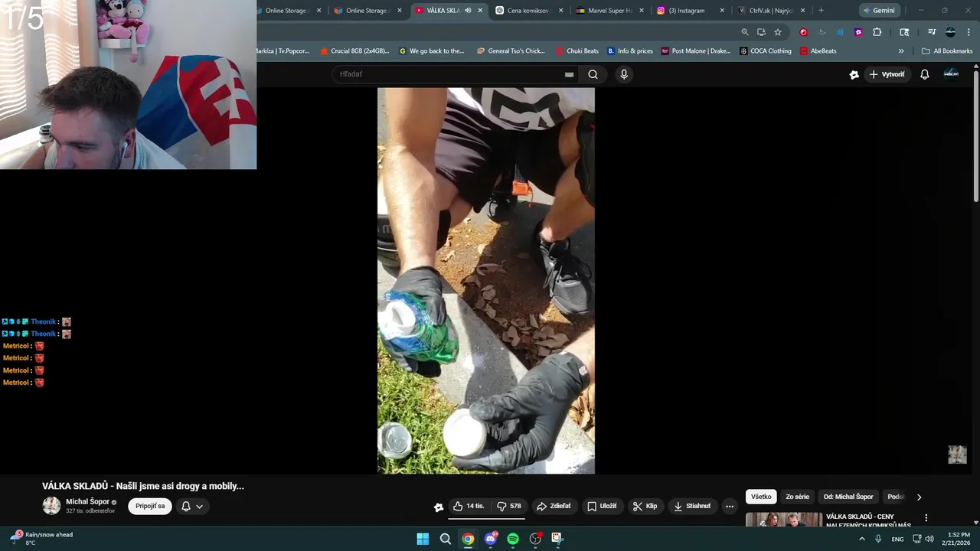Image resolution: width=980 pixels, height=551 pixels.
Task: Click the purple extension icon in toolbar
Action: click(x=858, y=32)
